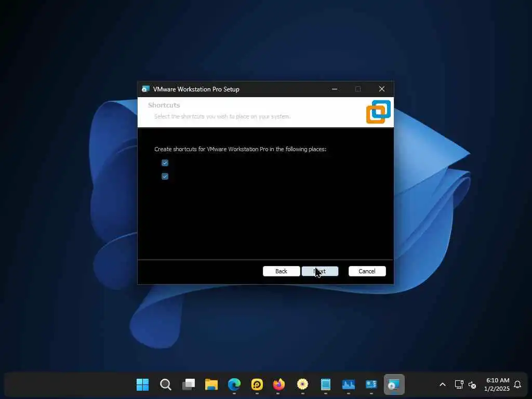Uncheck the second shortcut checkbox
This screenshot has width=532, height=399.
(x=165, y=177)
